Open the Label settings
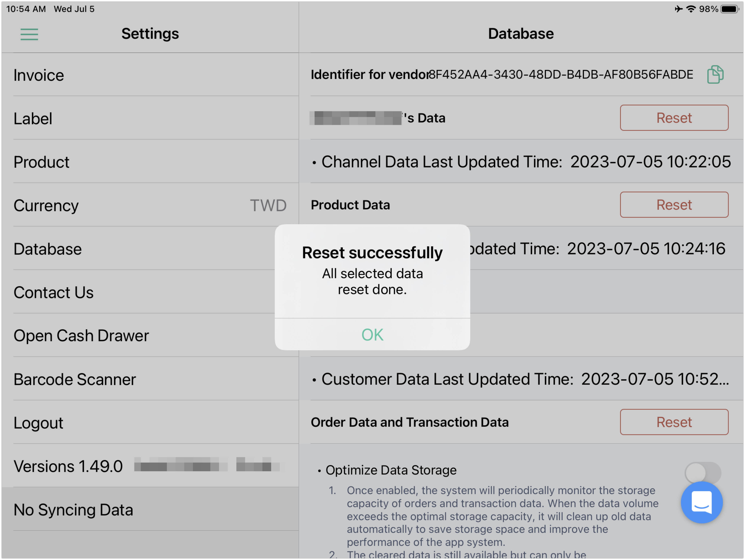This screenshot has height=560, width=745. point(150,118)
